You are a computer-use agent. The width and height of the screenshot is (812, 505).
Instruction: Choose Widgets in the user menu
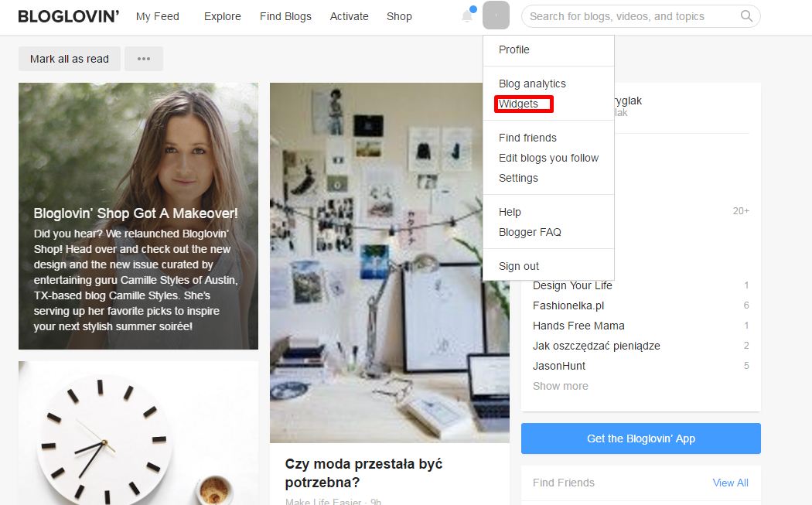(518, 104)
